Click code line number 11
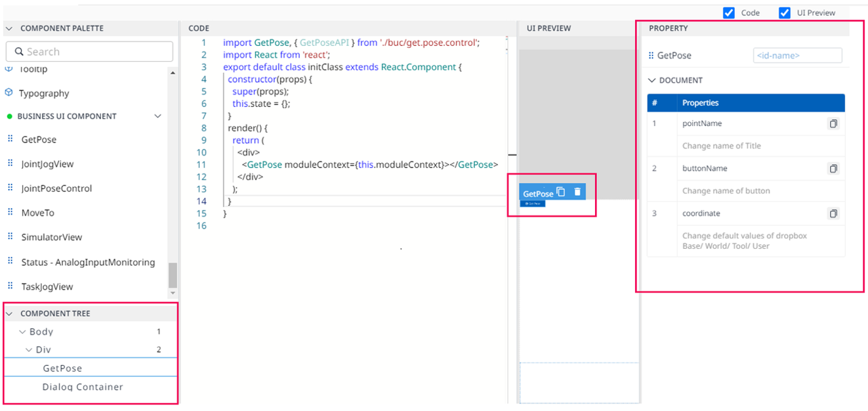 click(x=201, y=165)
